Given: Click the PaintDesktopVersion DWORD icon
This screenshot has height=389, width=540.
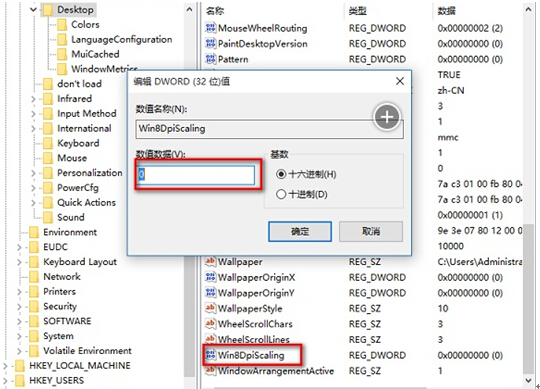Looking at the screenshot, I should (x=210, y=43).
